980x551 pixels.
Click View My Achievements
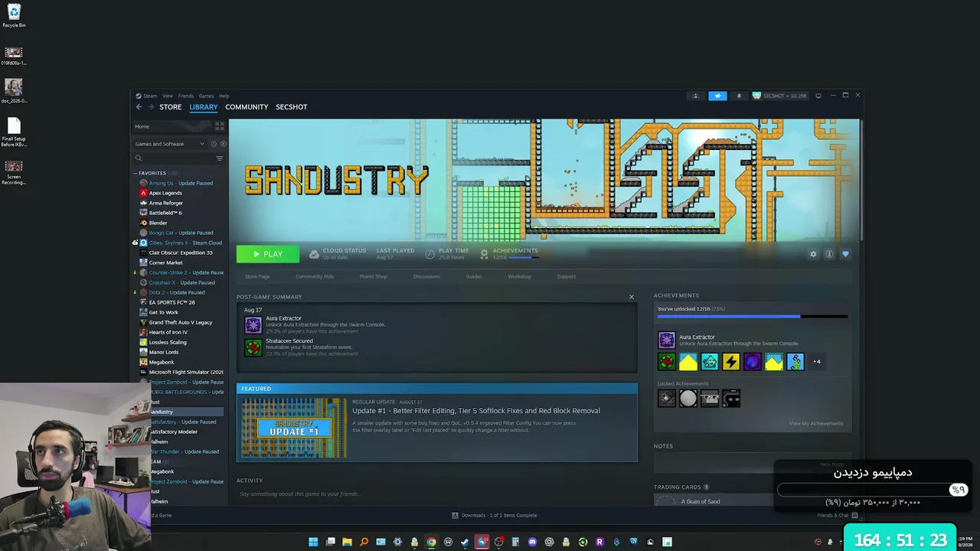click(816, 423)
